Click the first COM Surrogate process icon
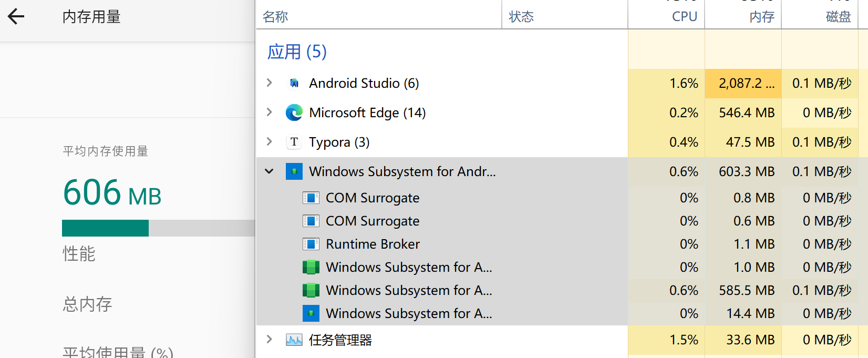Viewport: 868px width, 358px height. [x=311, y=198]
